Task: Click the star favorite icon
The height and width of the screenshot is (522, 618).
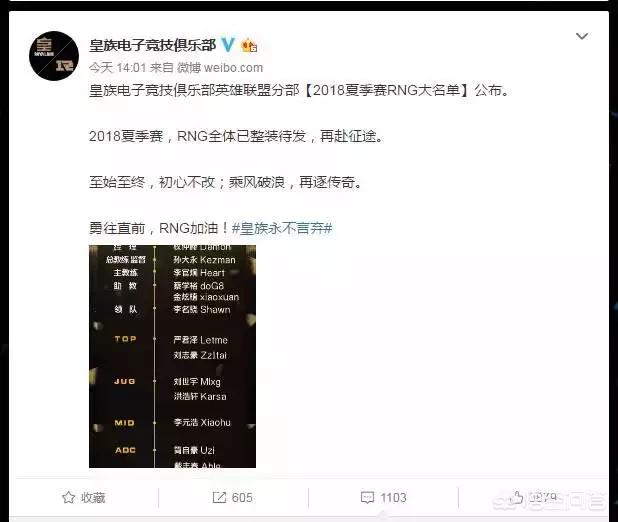Action: tap(69, 498)
